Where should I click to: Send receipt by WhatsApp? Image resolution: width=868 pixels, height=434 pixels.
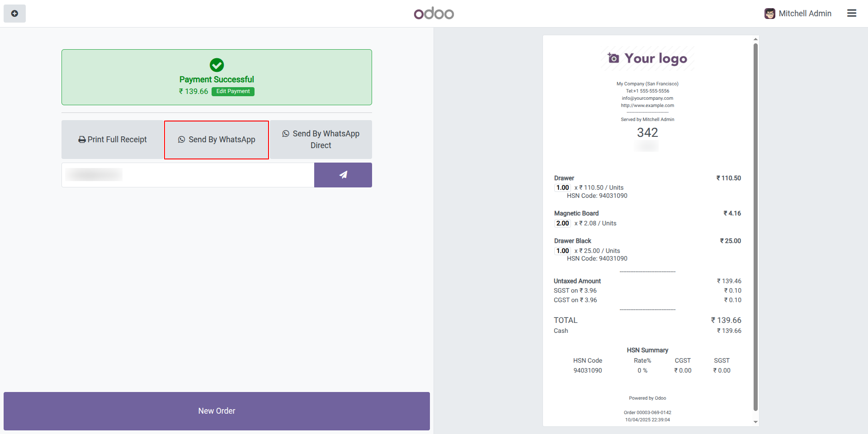point(217,140)
